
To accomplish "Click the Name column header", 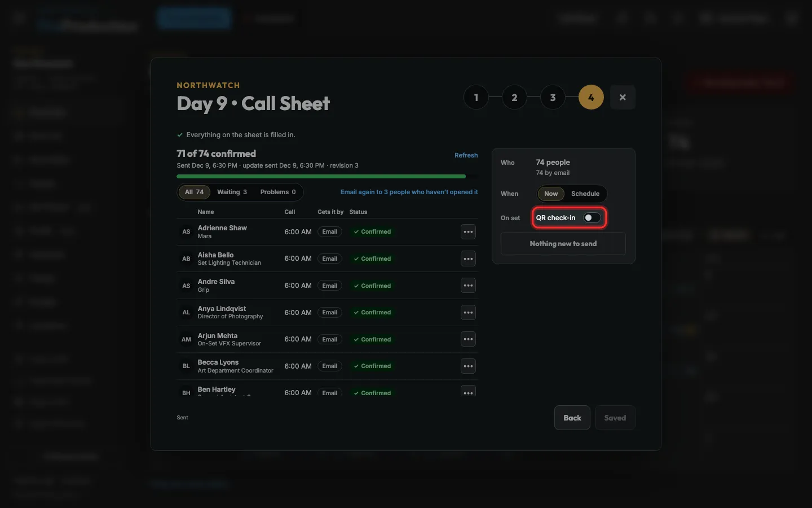I will [206, 212].
